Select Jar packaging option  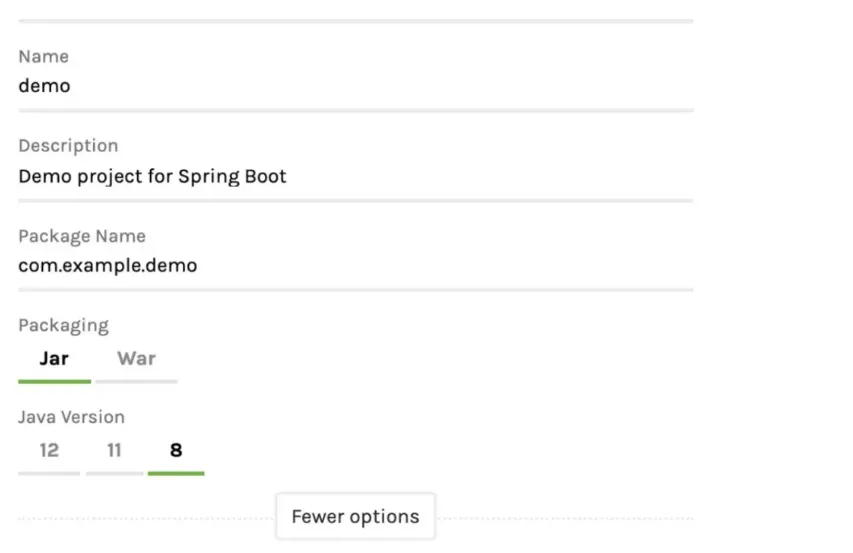click(x=54, y=358)
